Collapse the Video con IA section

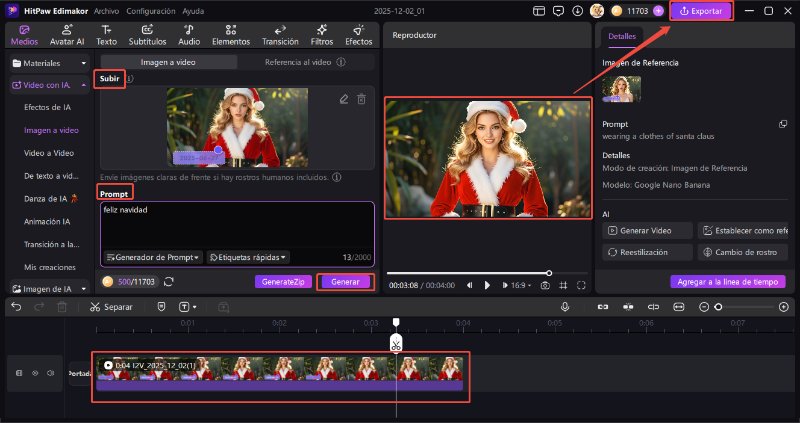pos(49,85)
